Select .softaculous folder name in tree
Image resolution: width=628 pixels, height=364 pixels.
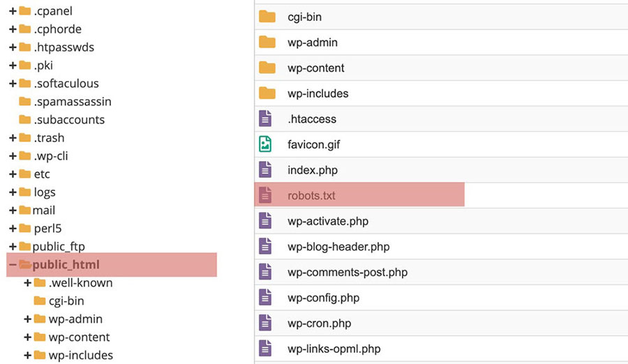pos(66,83)
